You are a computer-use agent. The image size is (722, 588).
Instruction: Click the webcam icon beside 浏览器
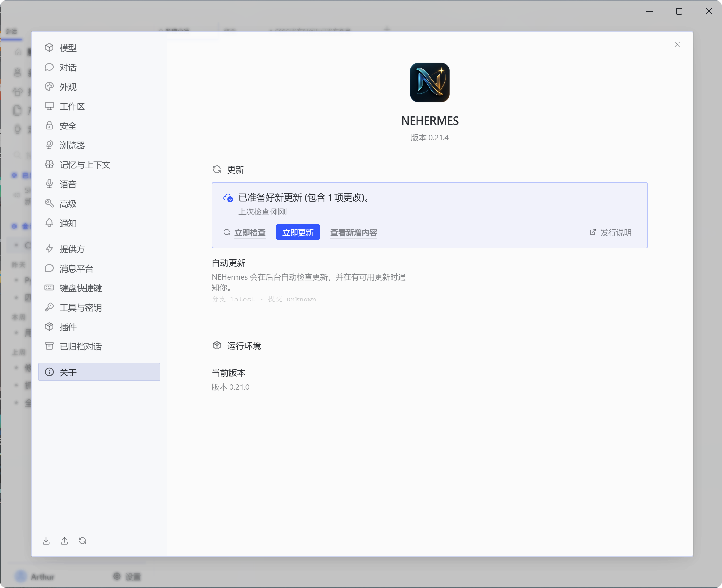point(49,145)
